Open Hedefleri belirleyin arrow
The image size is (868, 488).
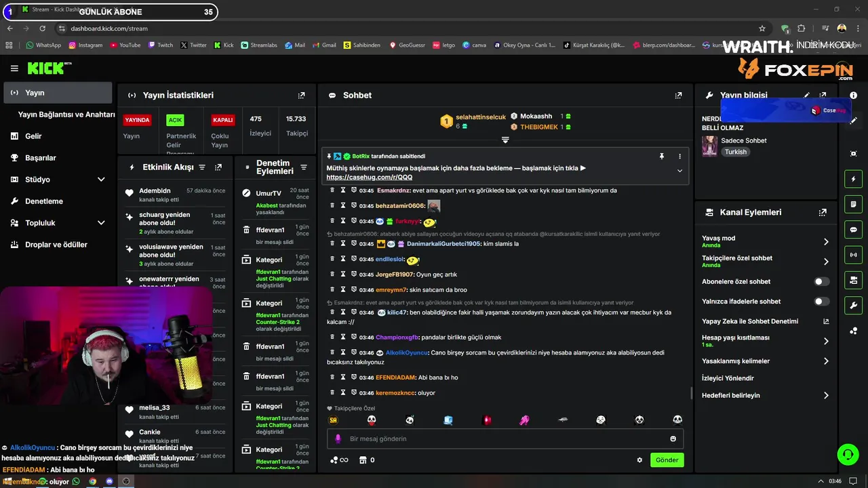click(x=826, y=395)
